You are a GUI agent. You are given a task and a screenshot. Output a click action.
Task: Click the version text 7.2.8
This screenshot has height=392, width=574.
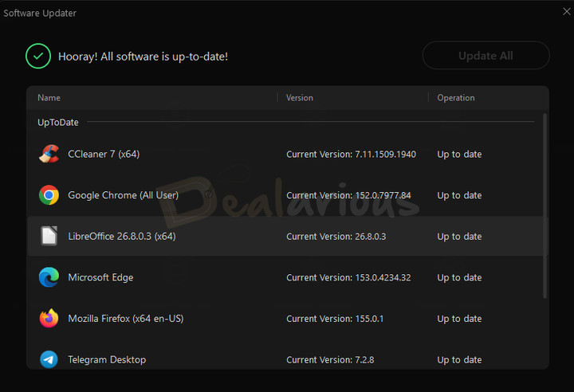364,360
